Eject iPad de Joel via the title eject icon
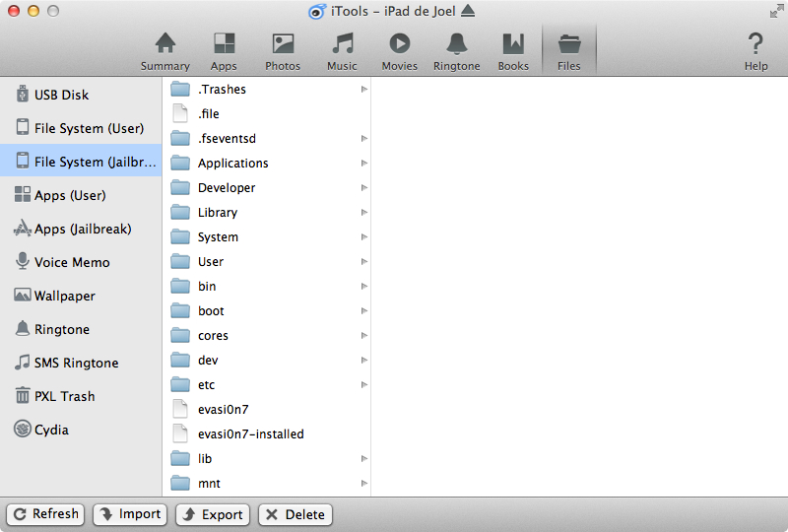 tap(468, 11)
